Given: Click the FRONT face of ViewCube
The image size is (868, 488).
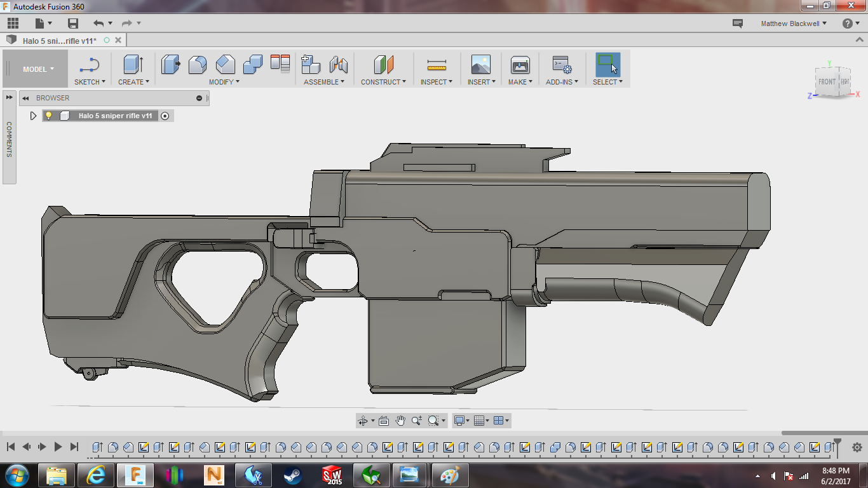Looking at the screenshot, I should 827,82.
